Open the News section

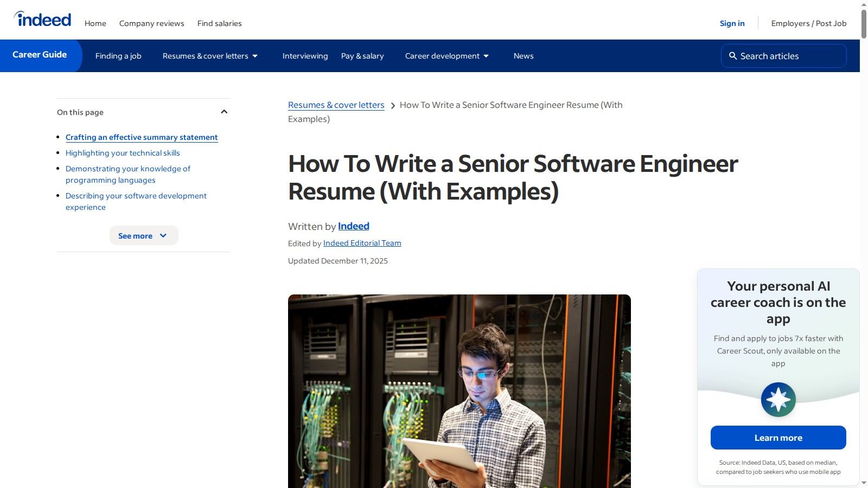(x=524, y=56)
